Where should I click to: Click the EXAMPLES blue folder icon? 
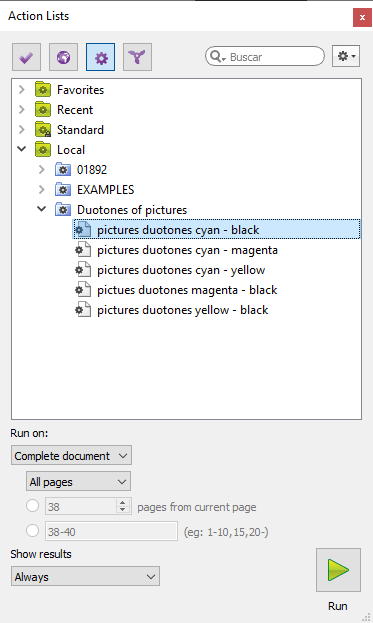click(x=63, y=190)
